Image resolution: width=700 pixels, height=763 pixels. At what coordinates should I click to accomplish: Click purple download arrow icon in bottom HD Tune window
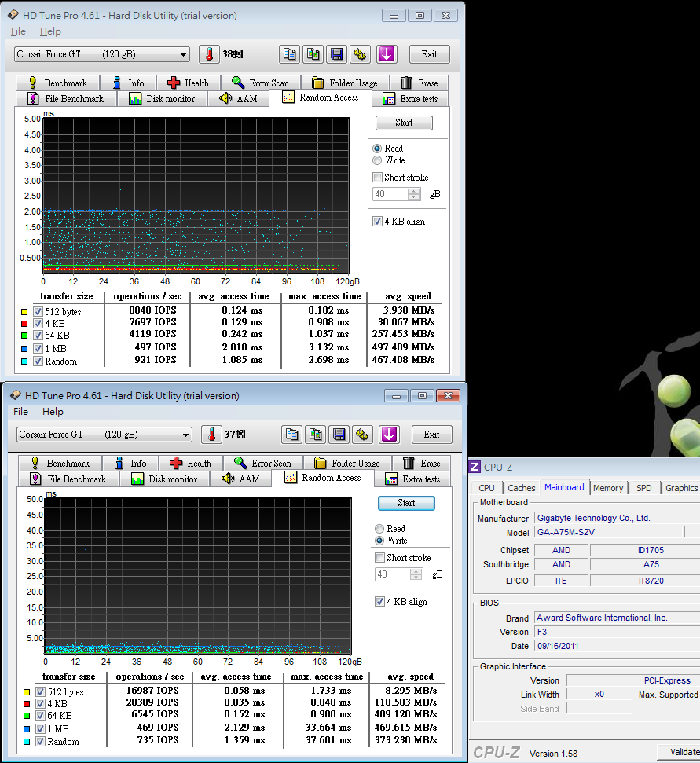[389, 435]
